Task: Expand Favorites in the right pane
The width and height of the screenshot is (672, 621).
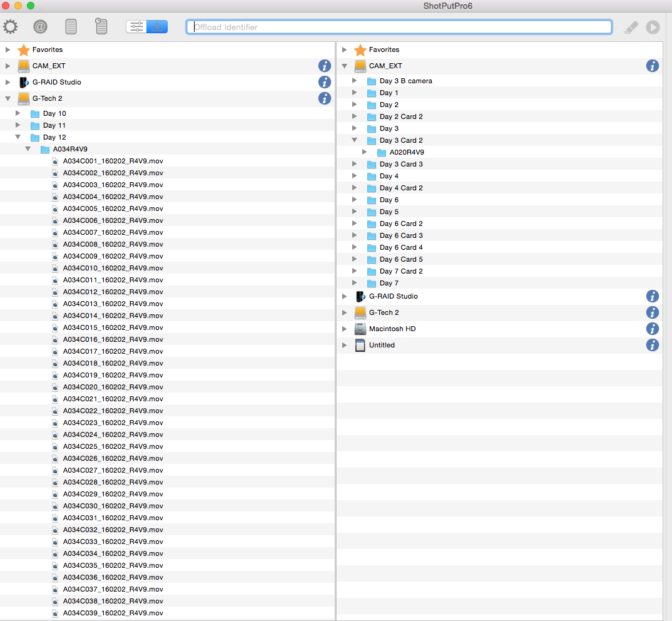Action: [344, 49]
